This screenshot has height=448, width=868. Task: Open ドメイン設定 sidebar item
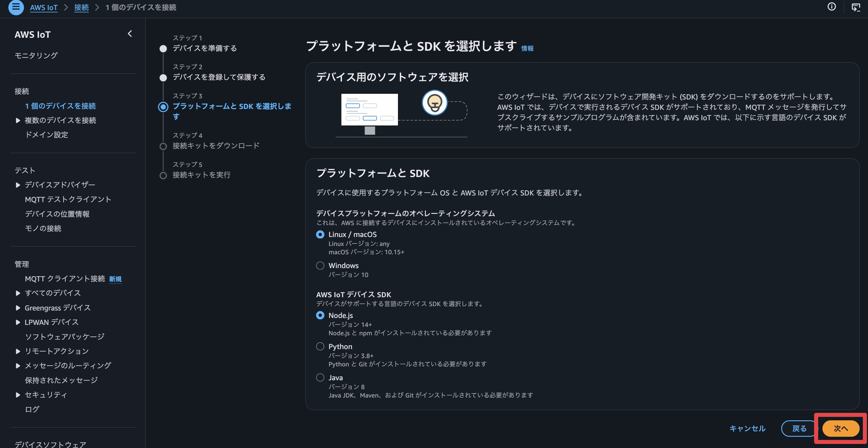[46, 135]
